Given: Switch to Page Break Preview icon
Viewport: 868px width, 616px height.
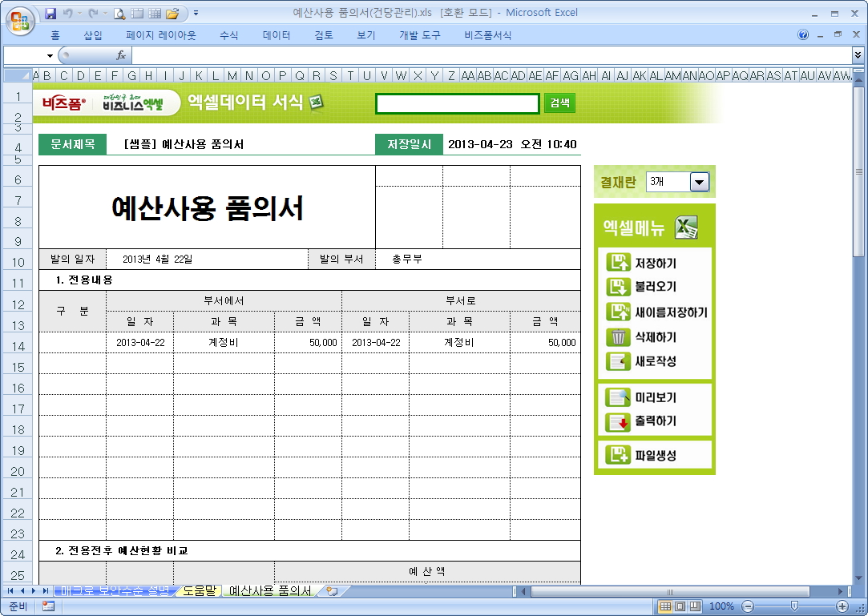Looking at the screenshot, I should pos(695,606).
